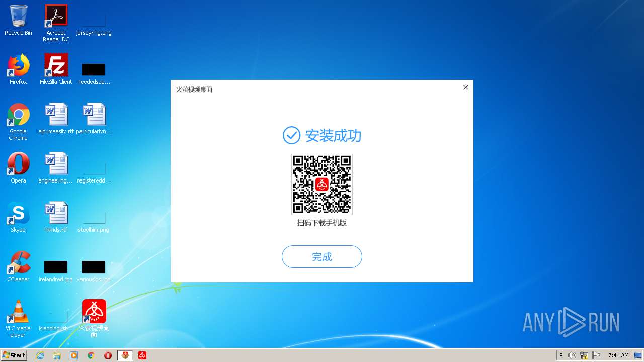The width and height of the screenshot is (644, 362).
Task: Open the Windows Start menu
Action: pos(14,355)
